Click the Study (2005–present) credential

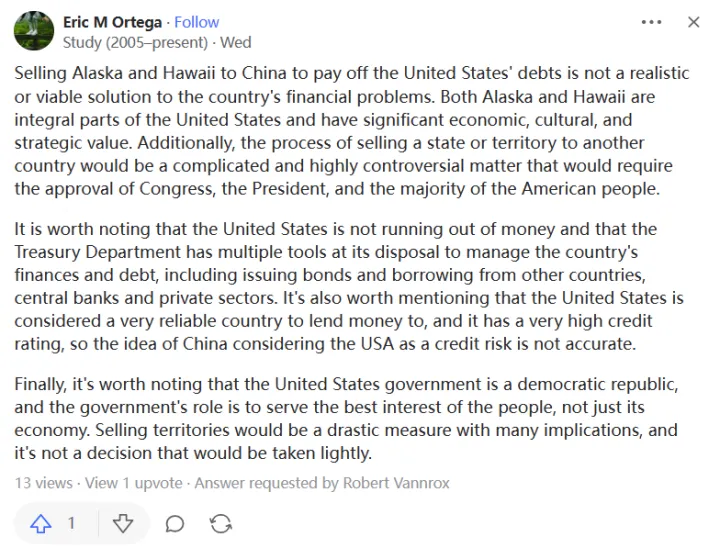pyautogui.click(x=135, y=42)
